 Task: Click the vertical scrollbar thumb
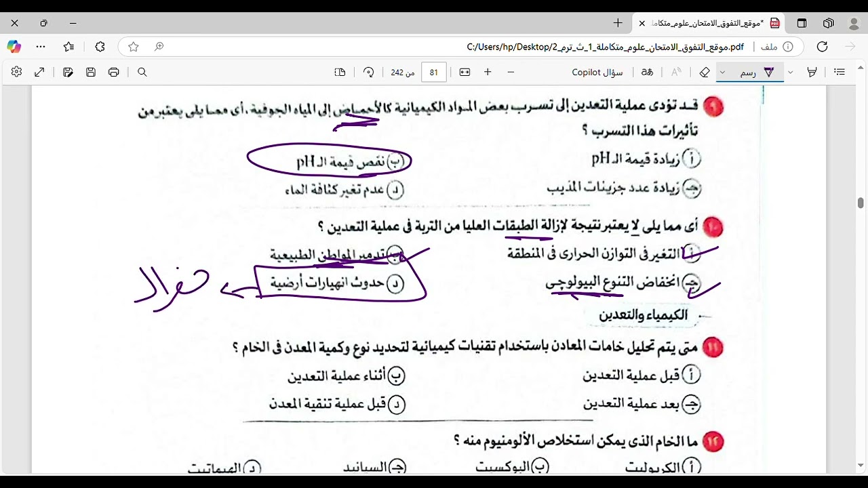[861, 203]
